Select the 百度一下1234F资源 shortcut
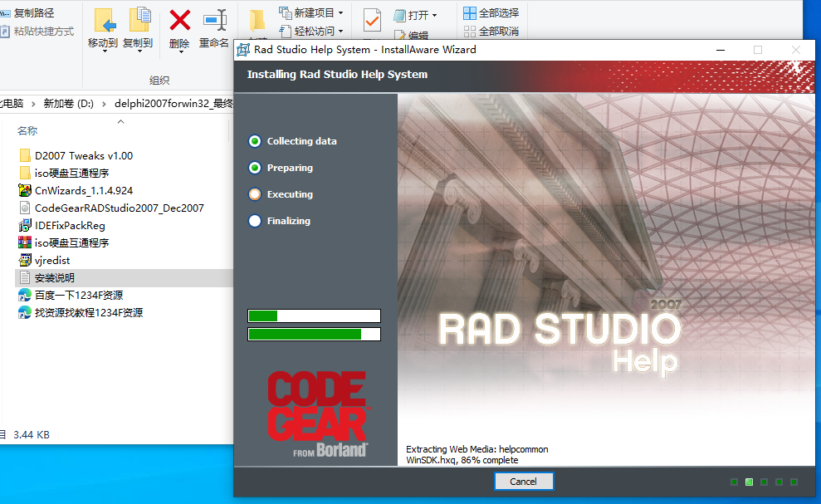The height and width of the screenshot is (504, 821). point(79,296)
